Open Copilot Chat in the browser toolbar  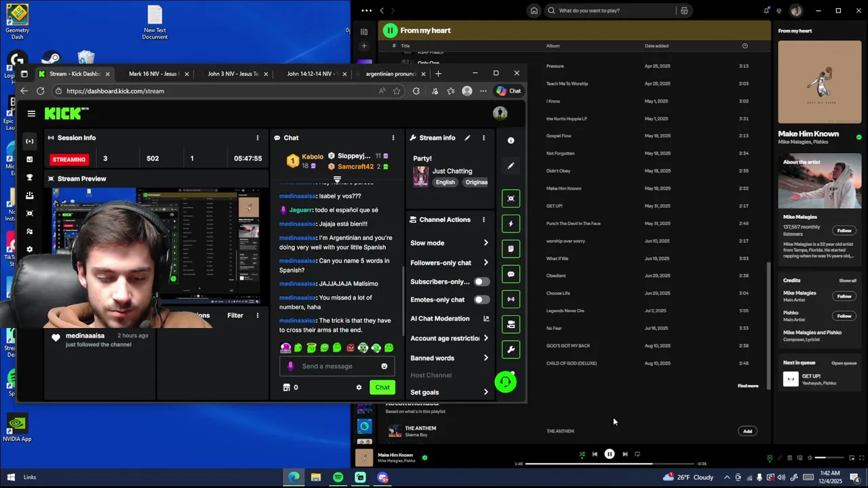509,91
